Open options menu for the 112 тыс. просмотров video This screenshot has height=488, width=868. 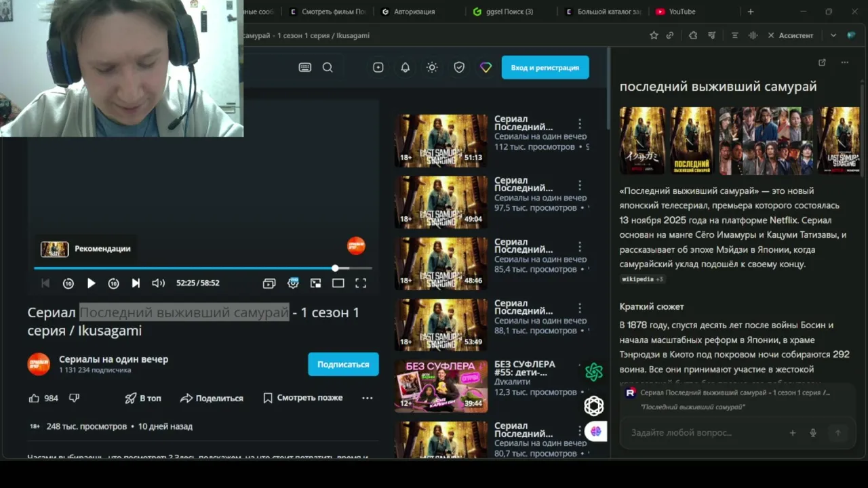(x=580, y=124)
